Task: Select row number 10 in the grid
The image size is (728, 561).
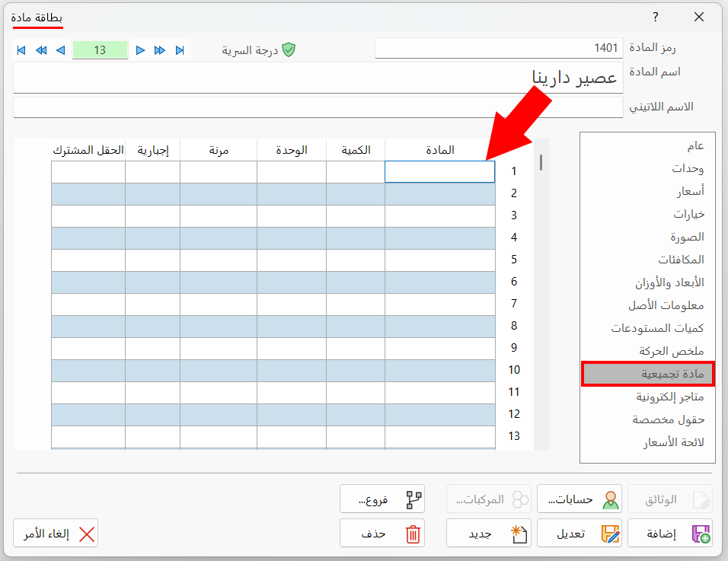Action: (514, 370)
